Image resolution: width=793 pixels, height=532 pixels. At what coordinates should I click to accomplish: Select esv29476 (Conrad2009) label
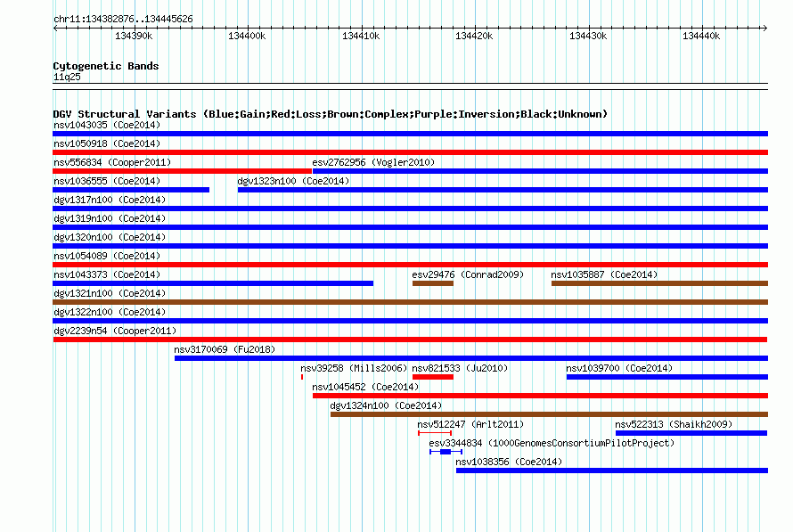click(468, 274)
